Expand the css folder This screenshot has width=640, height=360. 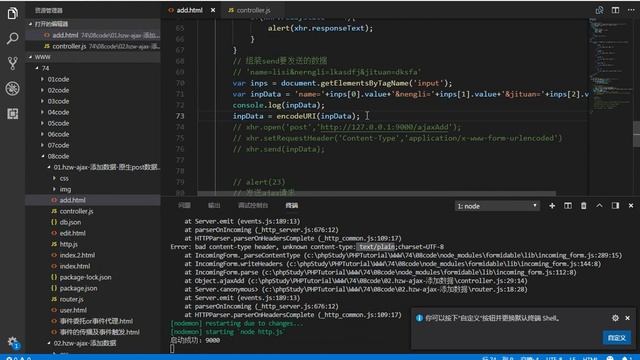(93, 178)
